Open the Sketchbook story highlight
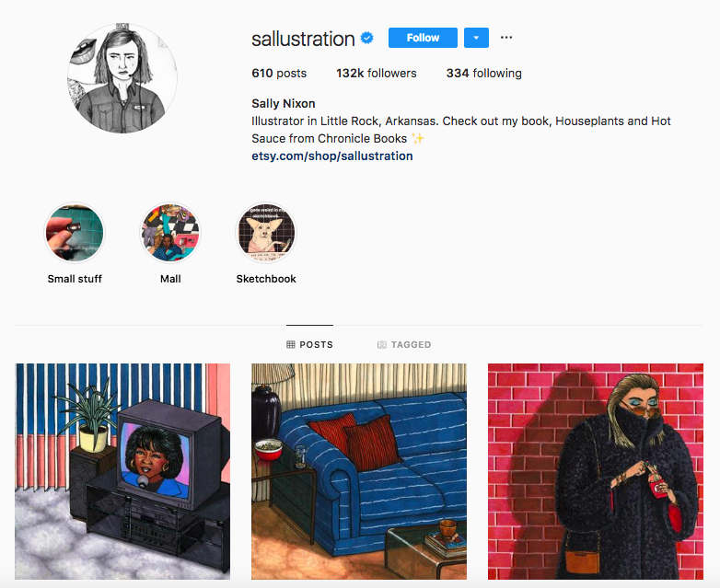720x588 pixels. [266, 233]
